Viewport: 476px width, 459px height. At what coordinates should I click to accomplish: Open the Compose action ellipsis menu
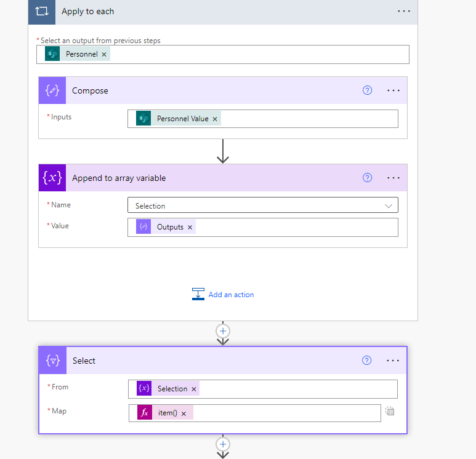tap(393, 90)
